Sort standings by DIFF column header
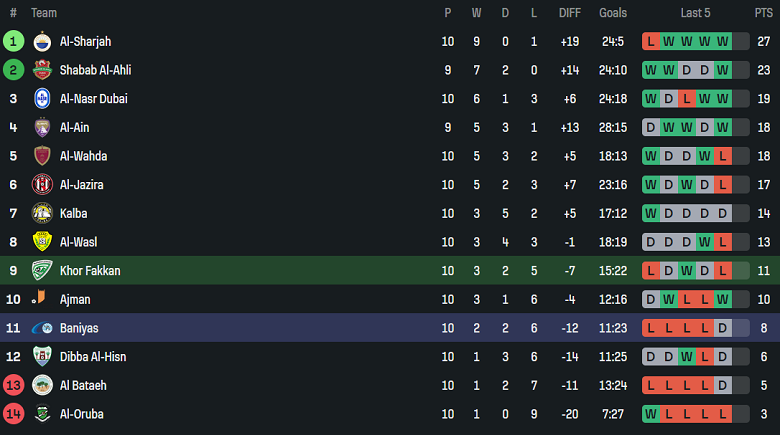The image size is (780, 435). (x=570, y=13)
